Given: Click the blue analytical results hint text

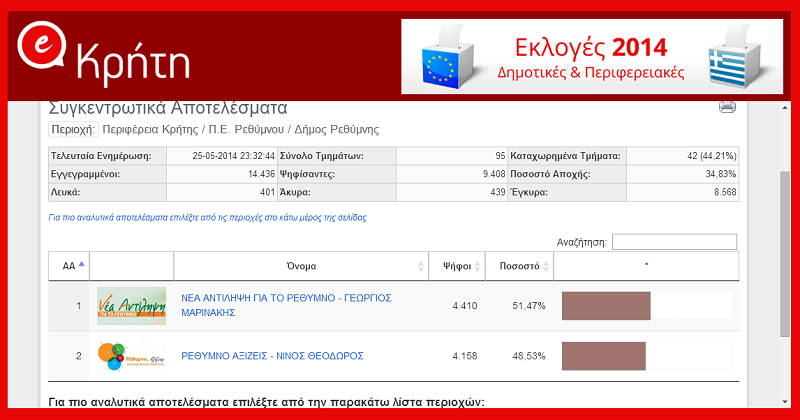Looking at the screenshot, I should click(x=207, y=217).
